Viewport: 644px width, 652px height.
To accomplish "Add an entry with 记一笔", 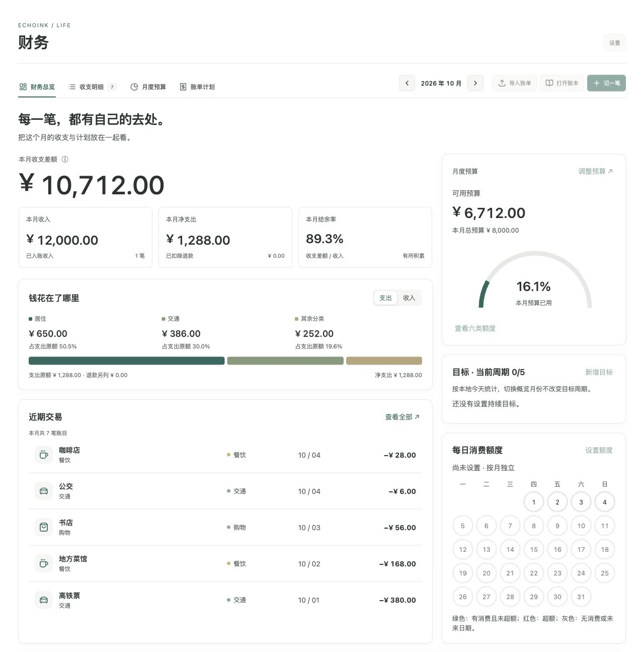I will [606, 83].
